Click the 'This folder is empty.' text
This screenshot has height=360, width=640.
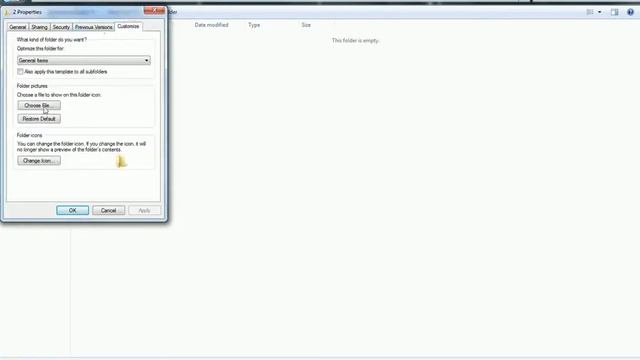[x=356, y=40]
